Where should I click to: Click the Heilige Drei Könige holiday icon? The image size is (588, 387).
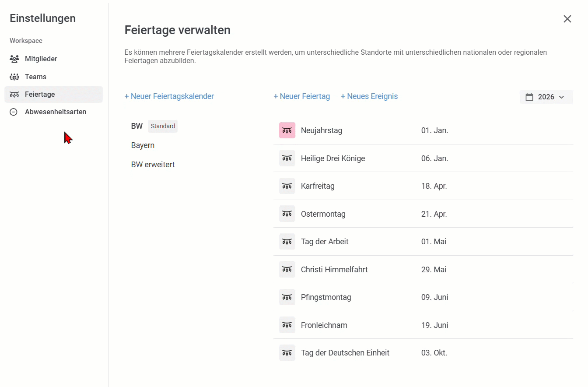click(287, 158)
